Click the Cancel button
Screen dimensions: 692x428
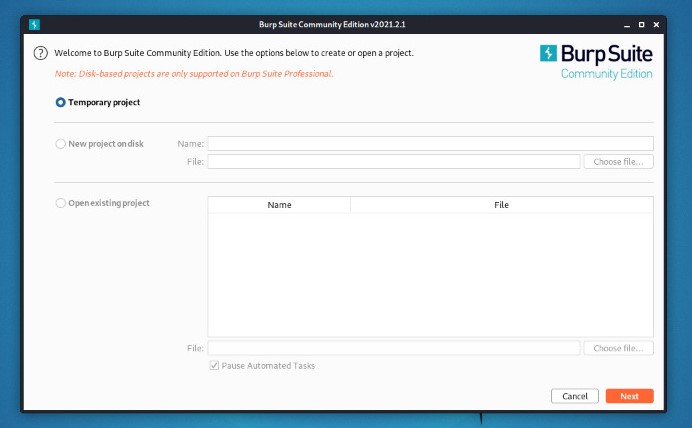coord(575,396)
